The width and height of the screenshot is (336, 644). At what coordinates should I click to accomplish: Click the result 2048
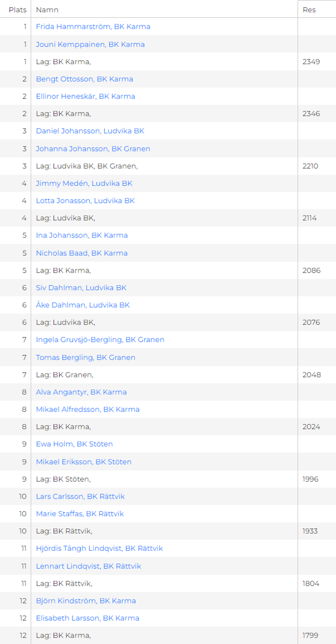(312, 374)
